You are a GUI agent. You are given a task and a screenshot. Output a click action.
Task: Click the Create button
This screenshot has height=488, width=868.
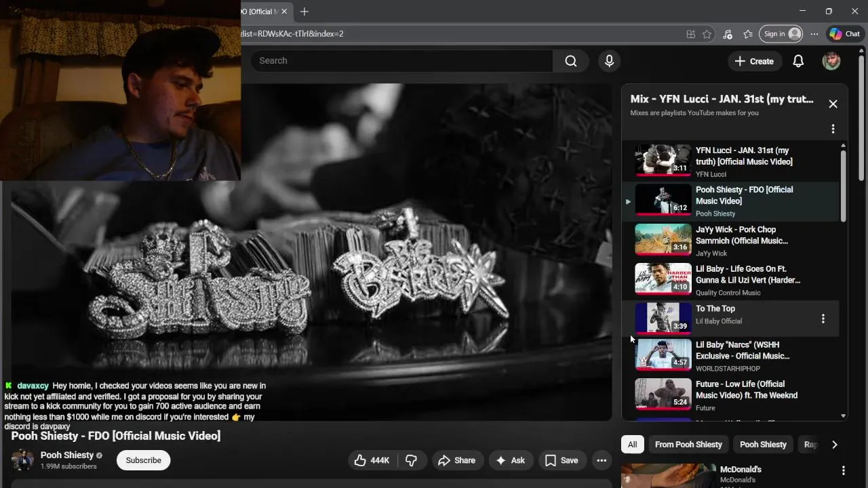(754, 61)
